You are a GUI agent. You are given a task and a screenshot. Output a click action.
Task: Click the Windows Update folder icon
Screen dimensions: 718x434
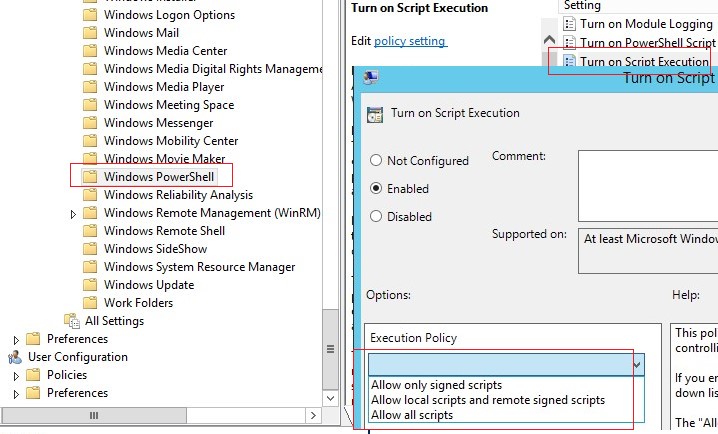coord(90,285)
